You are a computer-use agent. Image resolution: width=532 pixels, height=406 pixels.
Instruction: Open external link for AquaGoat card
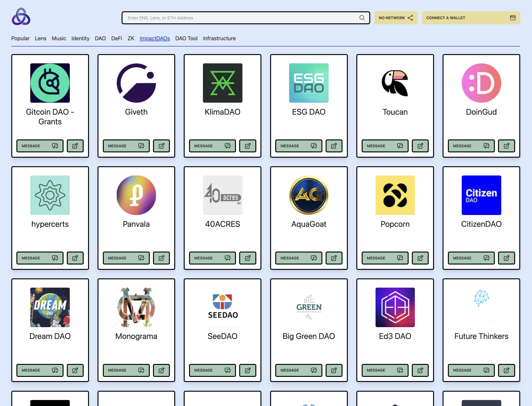[334, 258]
